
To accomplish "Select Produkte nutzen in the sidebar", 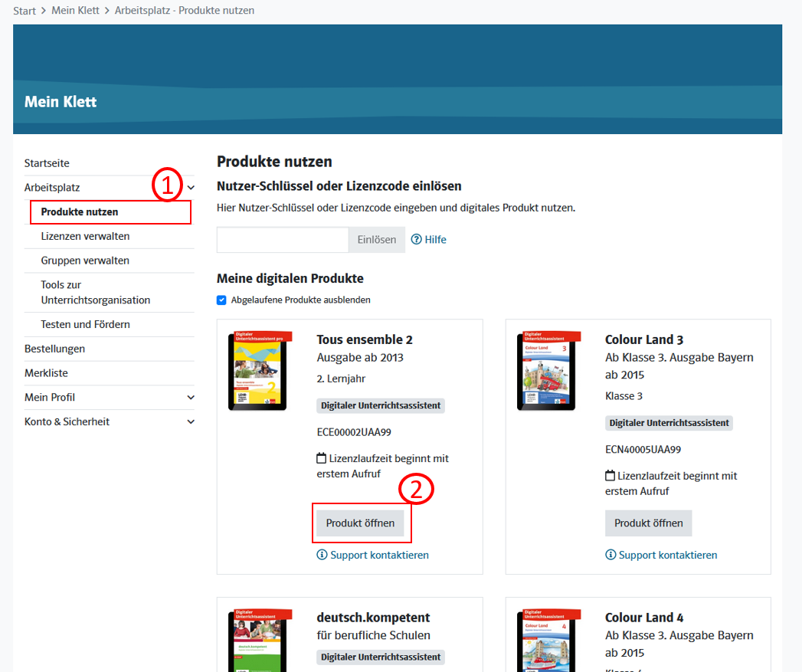I will coord(79,212).
